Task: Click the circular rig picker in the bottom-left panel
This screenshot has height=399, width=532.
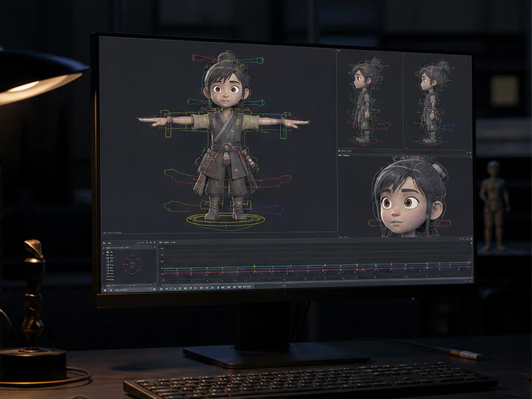Action: (132, 265)
